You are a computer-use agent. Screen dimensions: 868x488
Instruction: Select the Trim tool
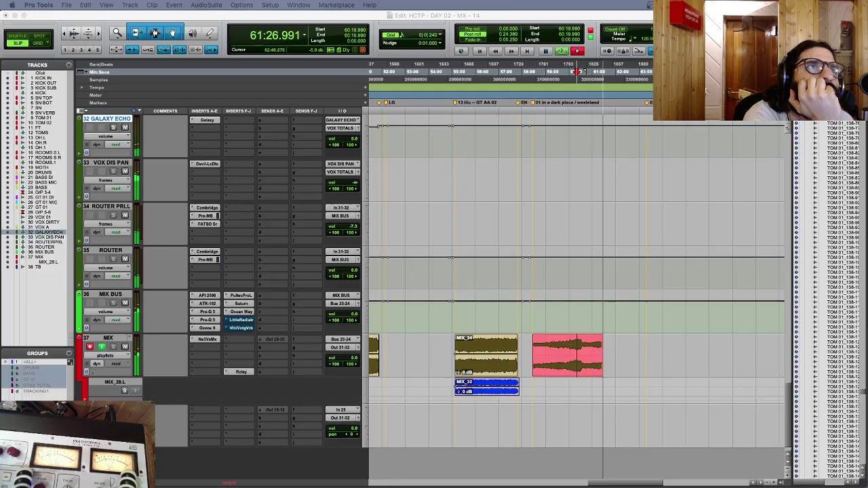(x=137, y=33)
